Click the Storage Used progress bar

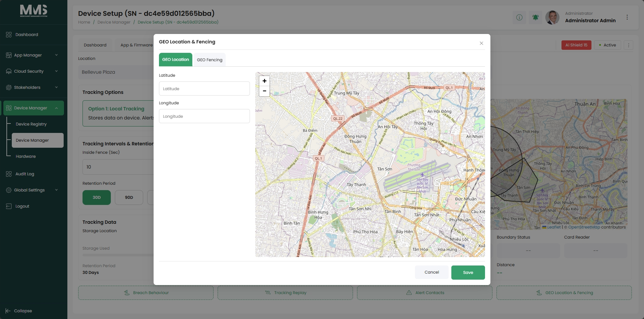tap(118, 255)
